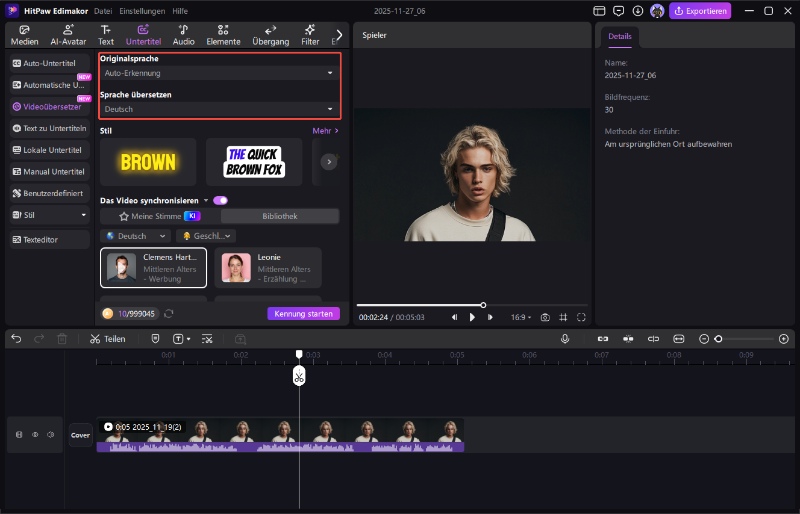Switch to the Bibliothek tab
Screen dimensions: 800x514
pos(279,216)
